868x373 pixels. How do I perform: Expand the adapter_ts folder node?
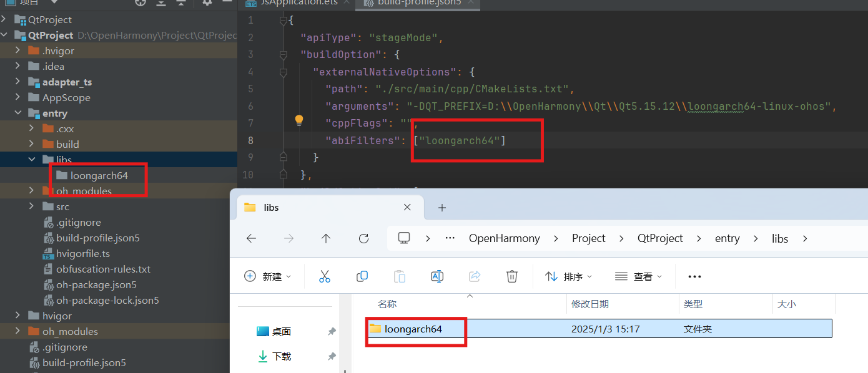[x=17, y=82]
